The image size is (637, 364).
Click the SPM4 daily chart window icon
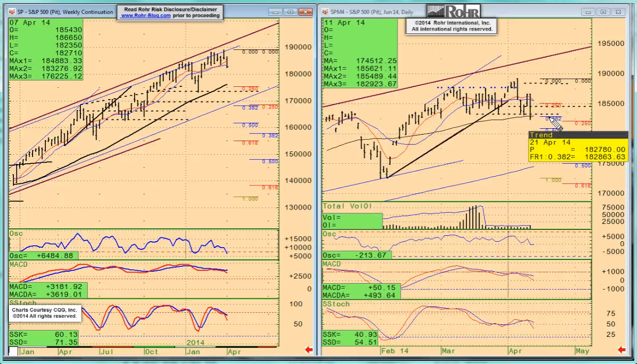pyautogui.click(x=325, y=11)
